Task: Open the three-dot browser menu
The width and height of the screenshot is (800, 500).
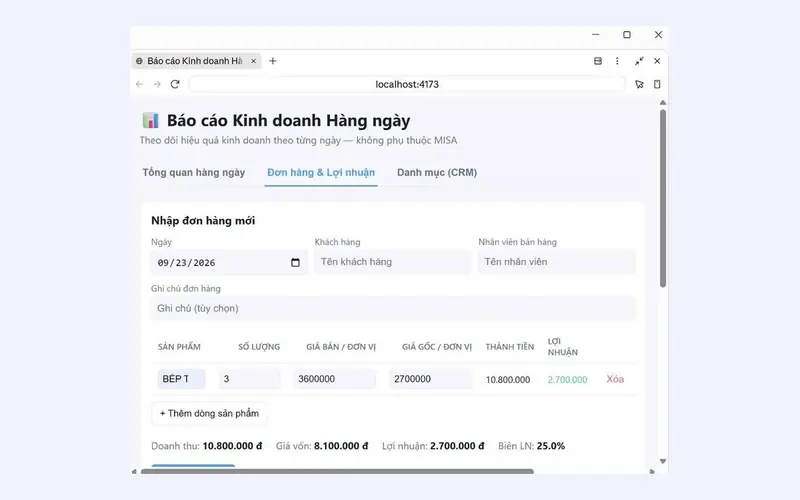Action: click(x=617, y=61)
